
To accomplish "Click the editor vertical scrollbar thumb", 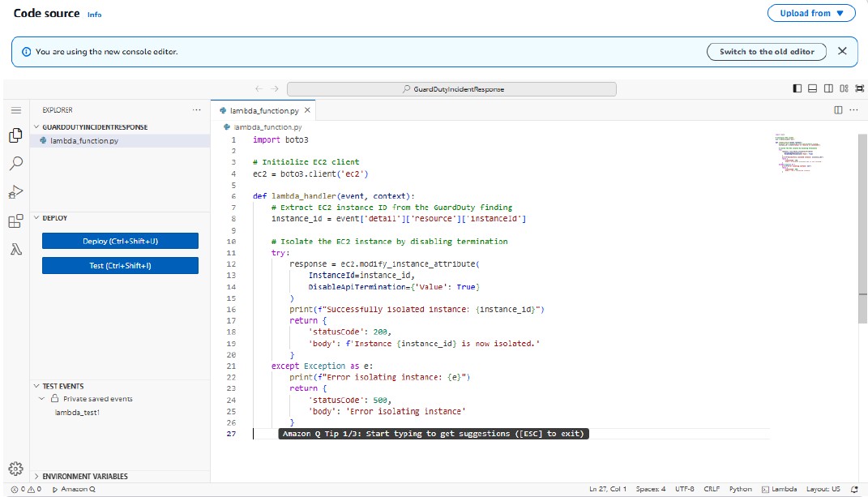I will (862, 229).
